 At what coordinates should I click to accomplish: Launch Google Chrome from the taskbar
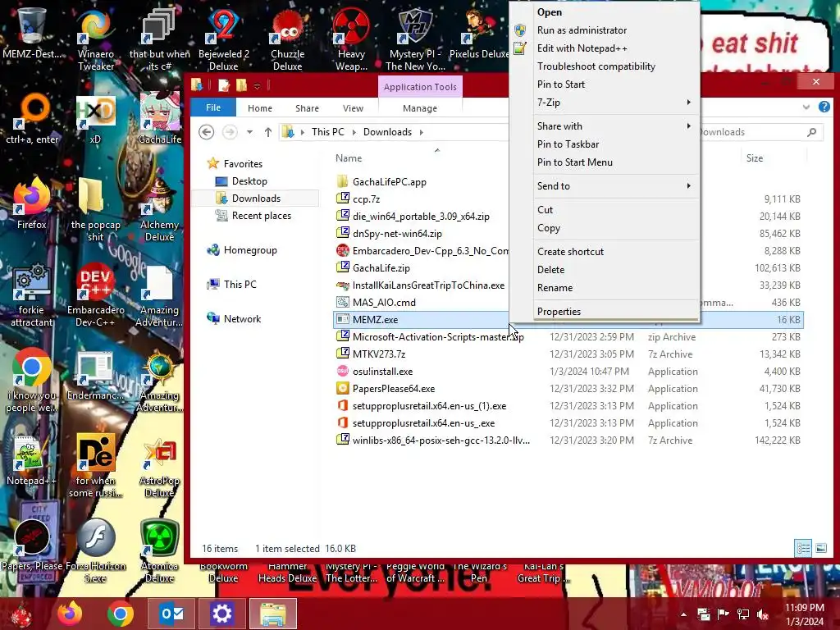coord(121,614)
